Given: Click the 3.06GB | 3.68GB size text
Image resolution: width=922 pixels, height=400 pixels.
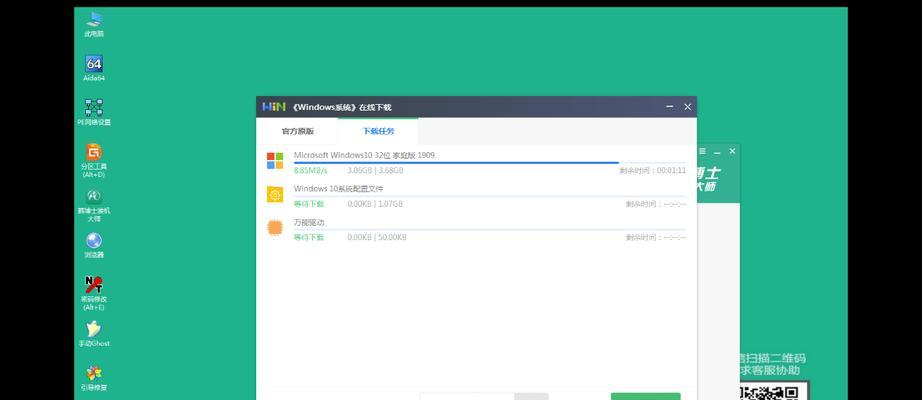Looking at the screenshot, I should click(375, 171).
